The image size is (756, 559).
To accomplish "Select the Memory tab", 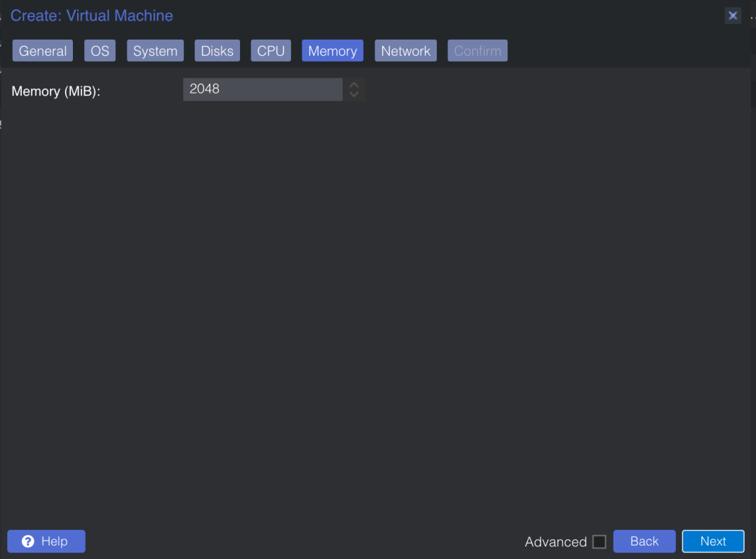I will click(332, 51).
